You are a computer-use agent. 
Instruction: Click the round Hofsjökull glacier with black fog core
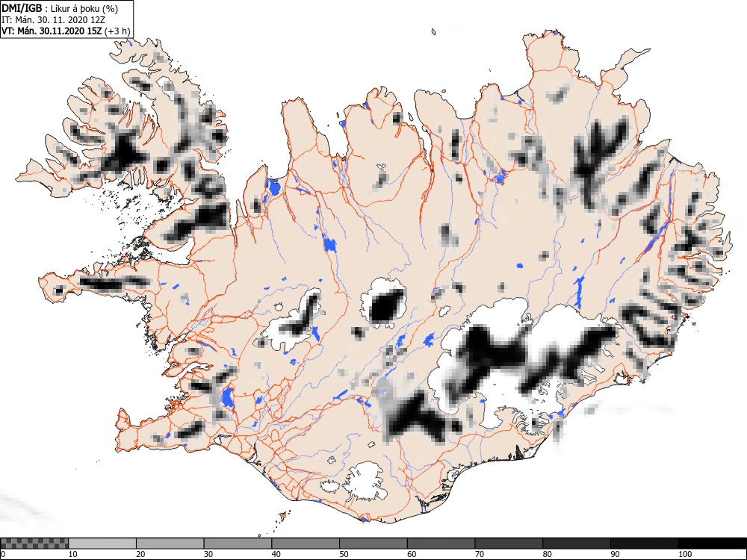pyautogui.click(x=384, y=302)
